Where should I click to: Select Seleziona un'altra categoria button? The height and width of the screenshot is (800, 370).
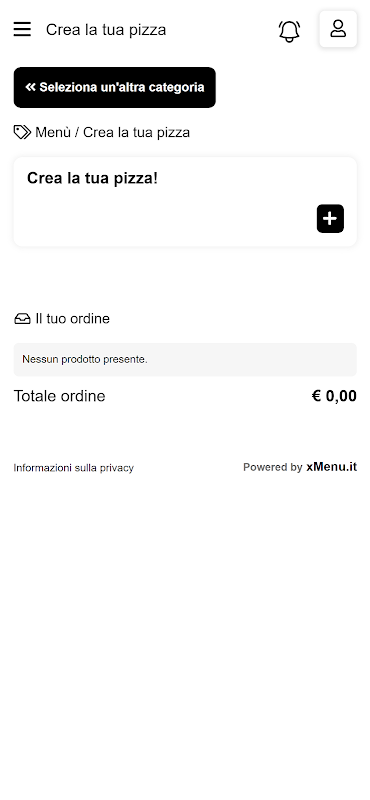pyautogui.click(x=114, y=87)
